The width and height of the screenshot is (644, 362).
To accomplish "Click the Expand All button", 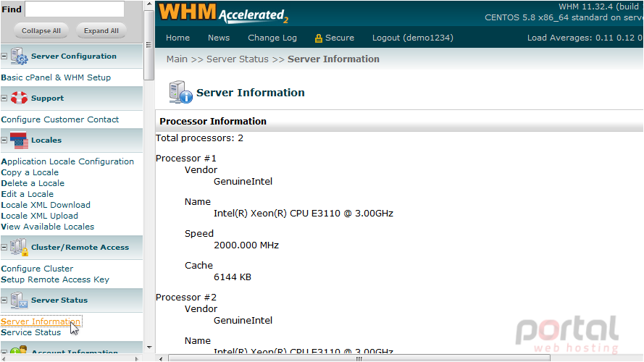I will [x=101, y=31].
